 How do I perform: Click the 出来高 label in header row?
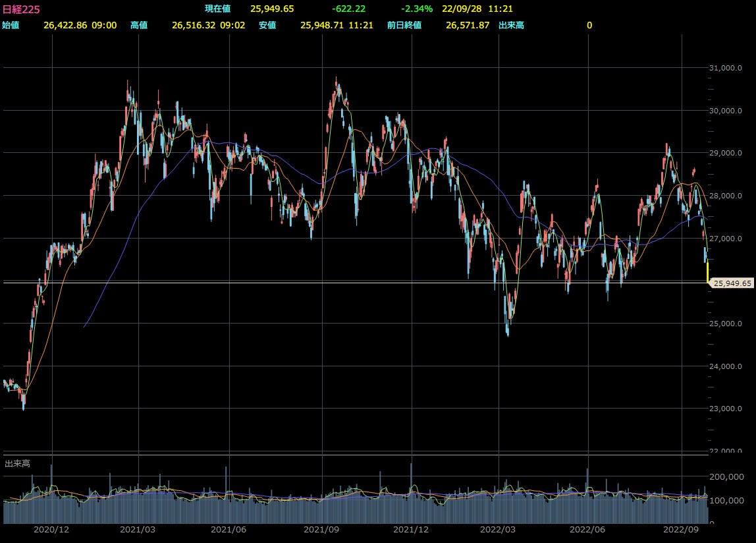click(511, 25)
